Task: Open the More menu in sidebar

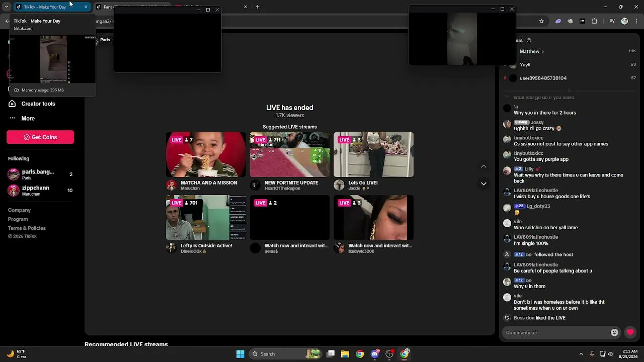Action: click(22, 119)
